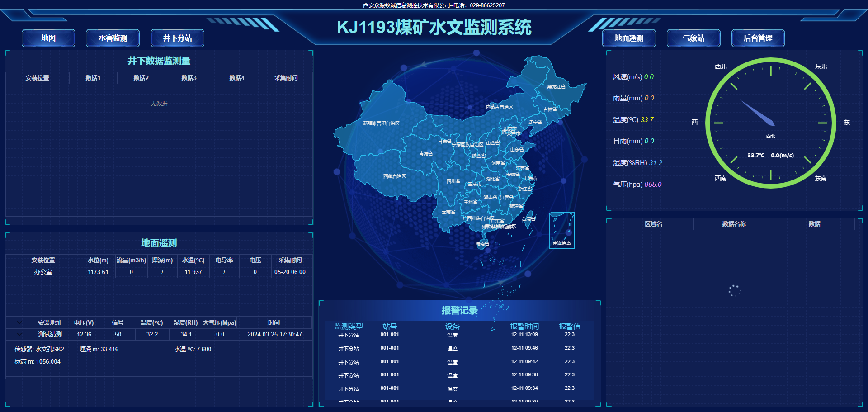Click 海南省 island on the map
The width and height of the screenshot is (868, 412).
click(482, 243)
